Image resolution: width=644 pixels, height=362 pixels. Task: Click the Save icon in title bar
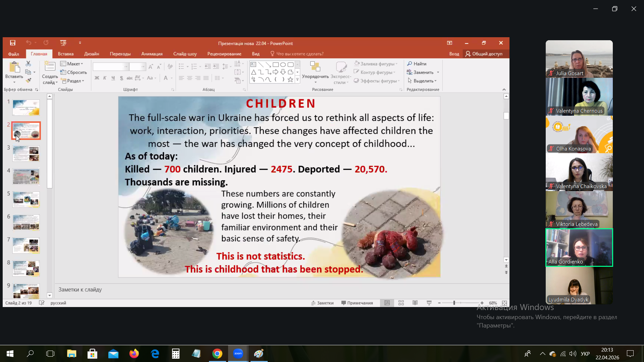[13, 43]
